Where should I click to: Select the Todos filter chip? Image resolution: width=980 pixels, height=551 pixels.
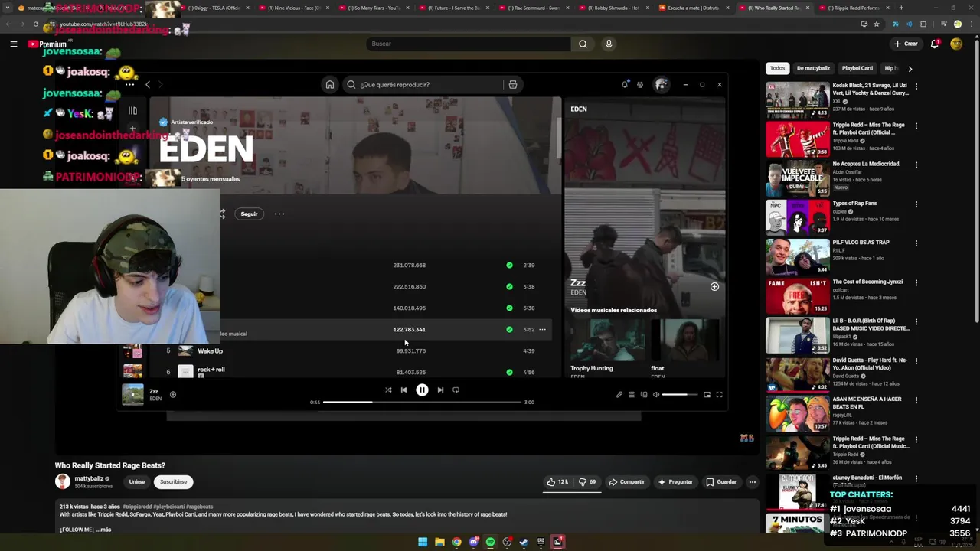(778, 68)
